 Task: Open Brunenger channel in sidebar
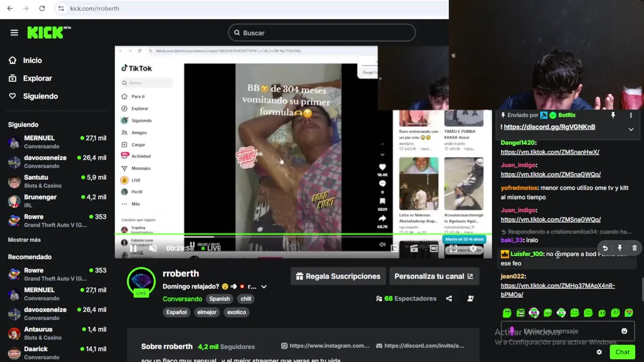(x=57, y=201)
